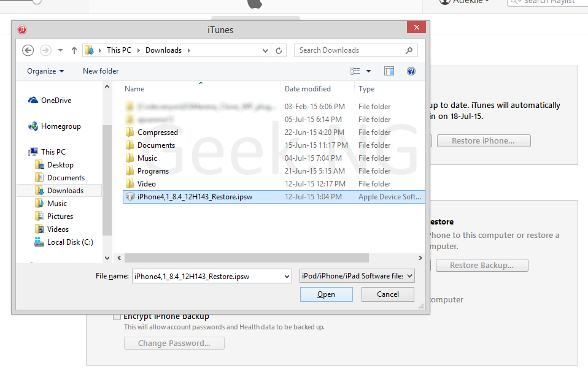Toggle Encrypt iPhone backup checkbox
Screen dimensions: 588x368
pos(117,316)
